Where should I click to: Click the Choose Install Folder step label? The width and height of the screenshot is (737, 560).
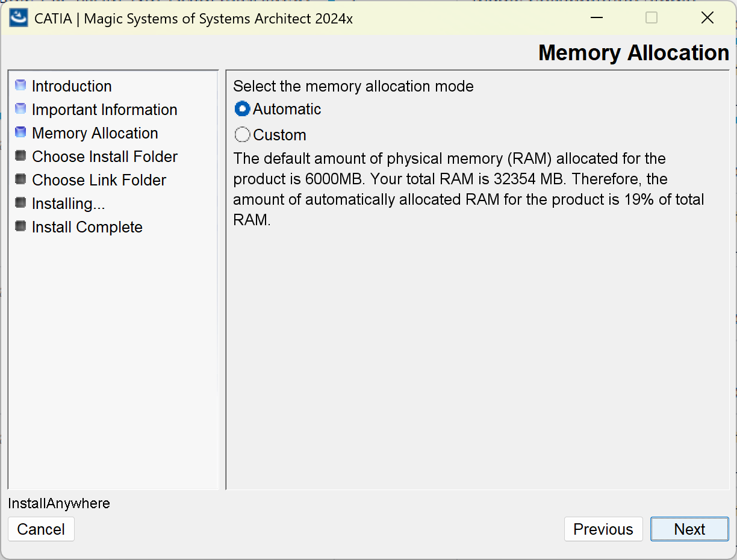click(x=105, y=157)
